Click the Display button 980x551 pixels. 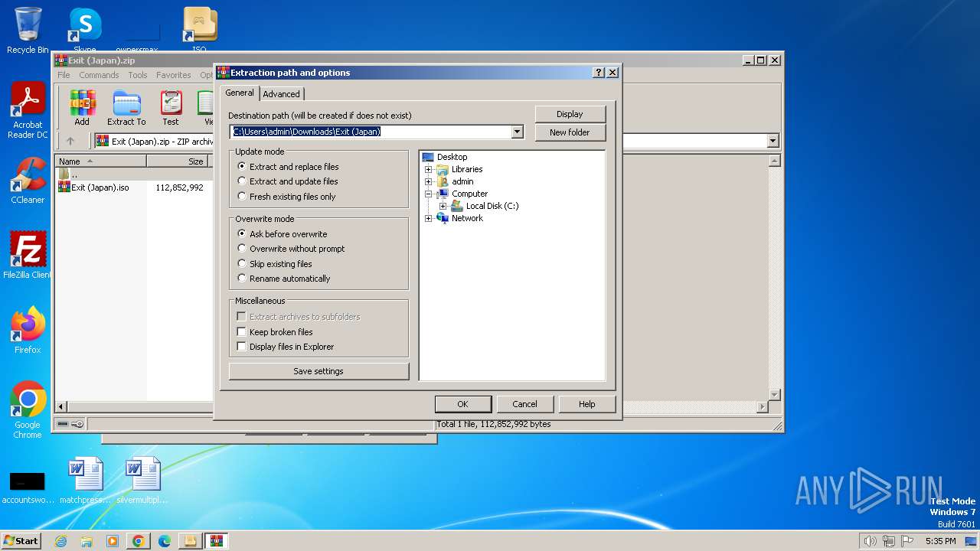coord(570,114)
